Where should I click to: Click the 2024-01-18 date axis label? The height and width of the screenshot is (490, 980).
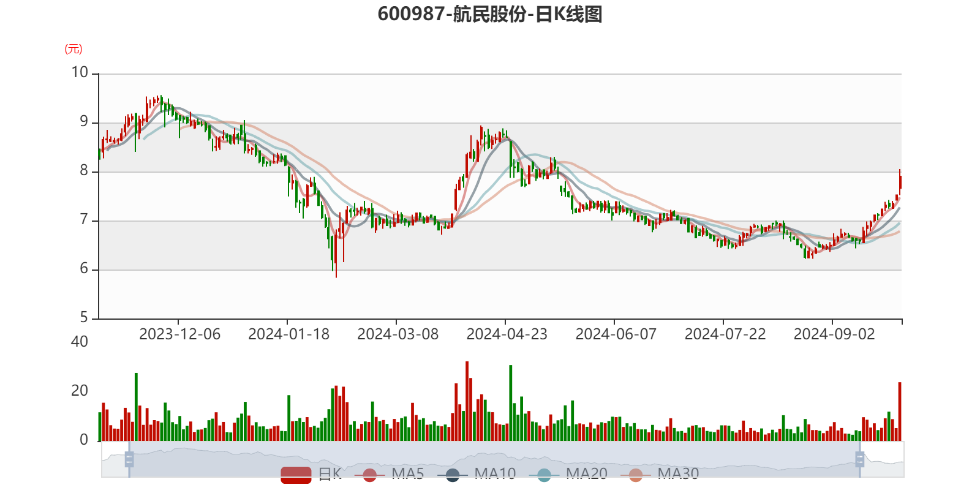tap(288, 334)
